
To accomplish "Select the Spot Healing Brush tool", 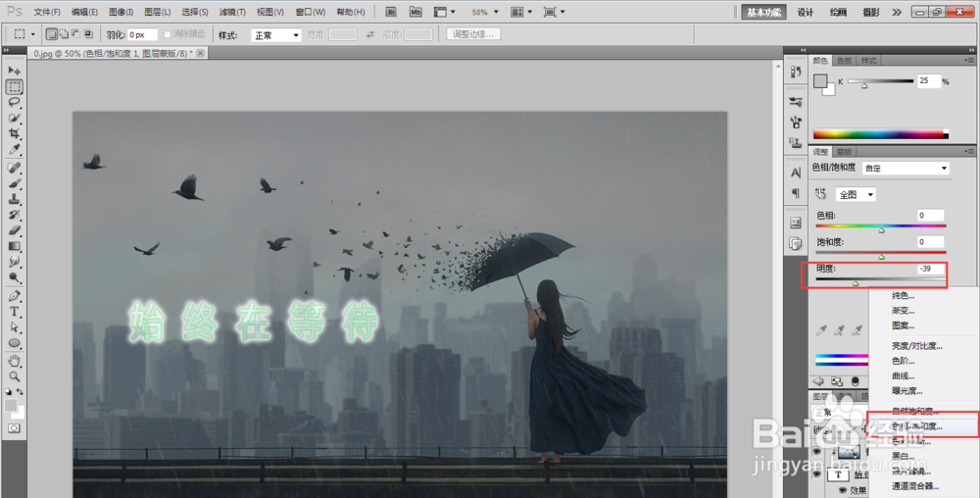I will [15, 168].
